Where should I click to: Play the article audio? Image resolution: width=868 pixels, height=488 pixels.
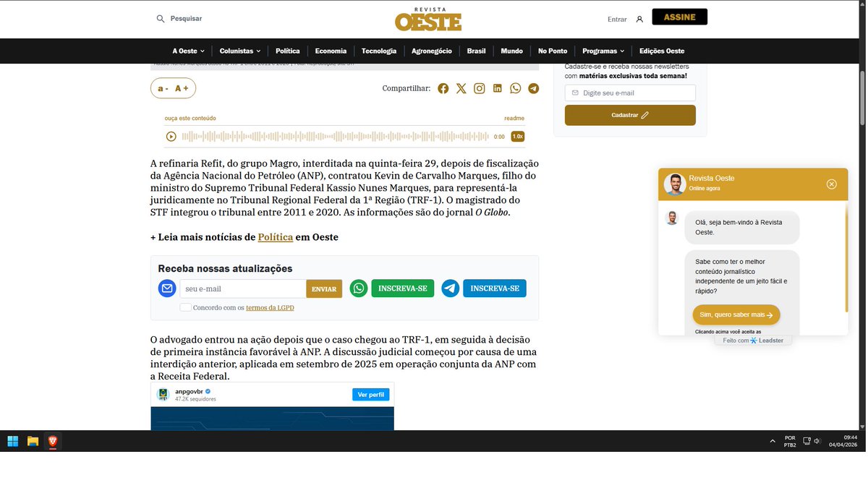[x=171, y=136]
